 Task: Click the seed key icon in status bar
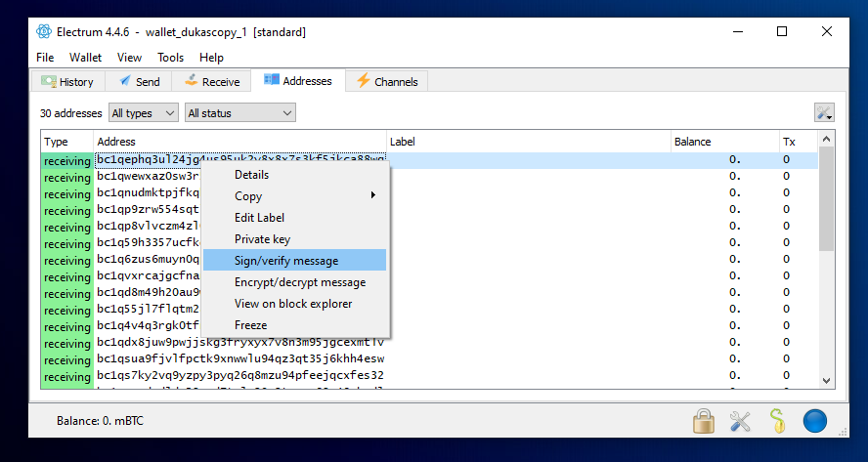[777, 421]
